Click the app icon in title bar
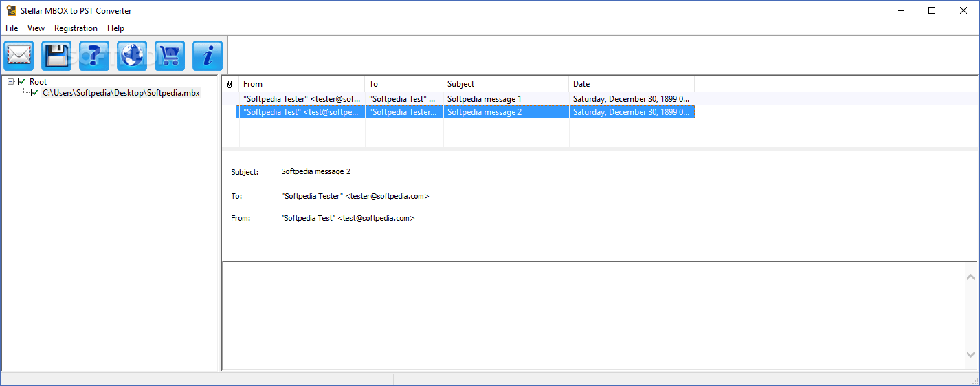Image resolution: width=980 pixels, height=386 pixels. [11, 10]
